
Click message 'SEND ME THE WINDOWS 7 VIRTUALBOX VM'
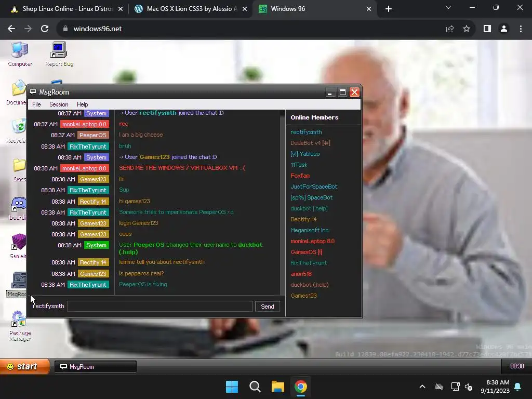click(x=182, y=168)
